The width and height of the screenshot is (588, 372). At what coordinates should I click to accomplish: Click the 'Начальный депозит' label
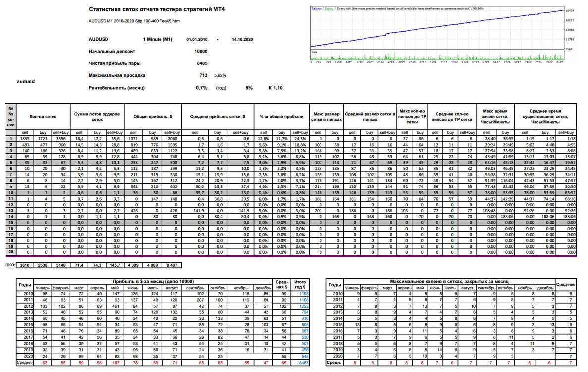click(112, 52)
